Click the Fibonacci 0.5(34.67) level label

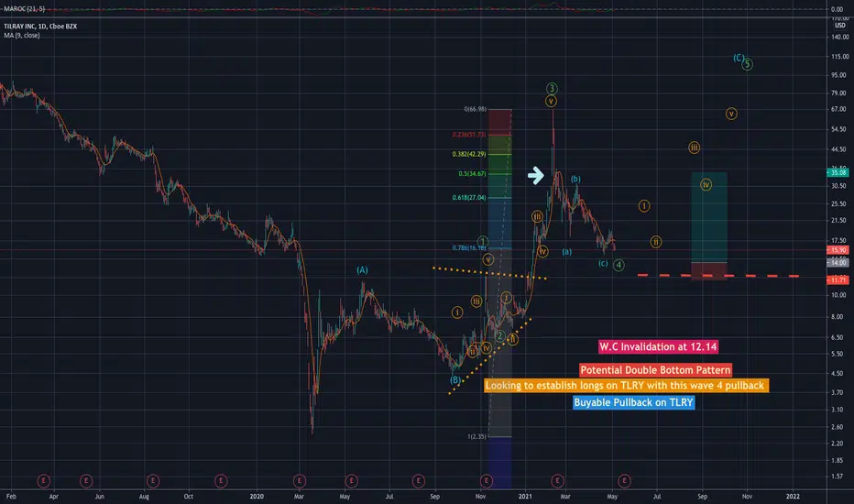[472, 174]
